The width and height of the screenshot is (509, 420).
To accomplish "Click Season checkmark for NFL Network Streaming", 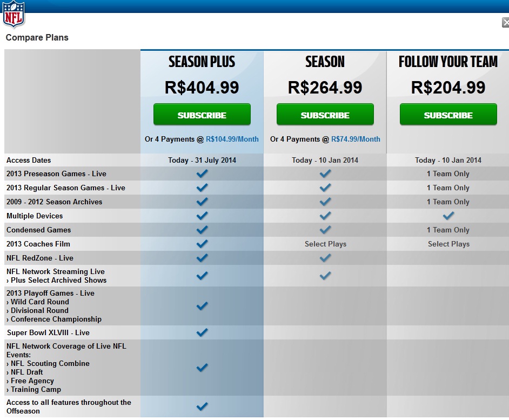I will 325,276.
